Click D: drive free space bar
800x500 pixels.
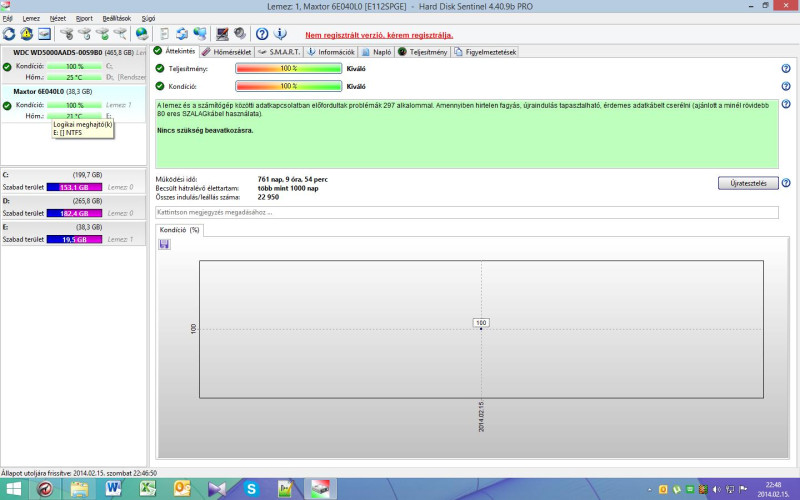coord(74,213)
